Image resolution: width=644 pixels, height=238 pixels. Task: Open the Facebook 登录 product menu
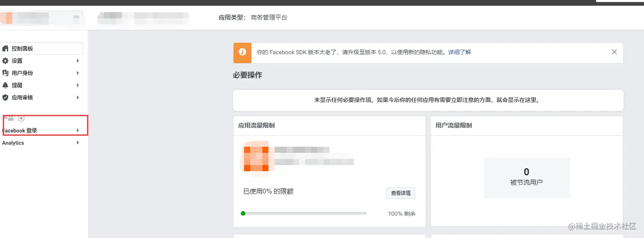click(20, 131)
